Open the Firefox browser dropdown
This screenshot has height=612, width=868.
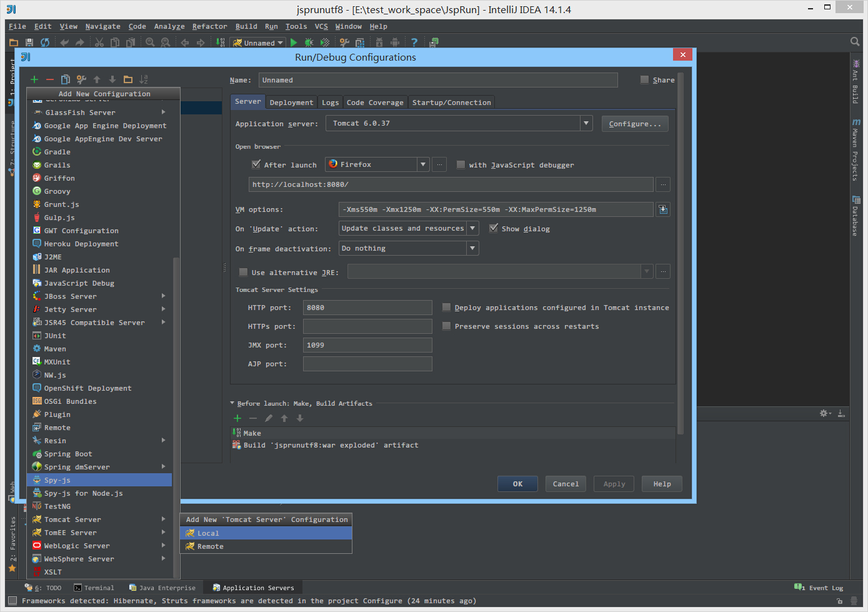click(423, 164)
